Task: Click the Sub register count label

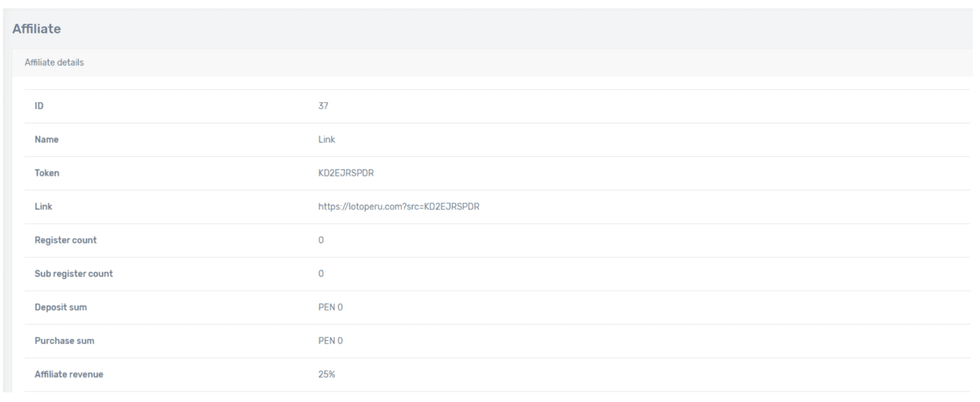Action: (73, 274)
